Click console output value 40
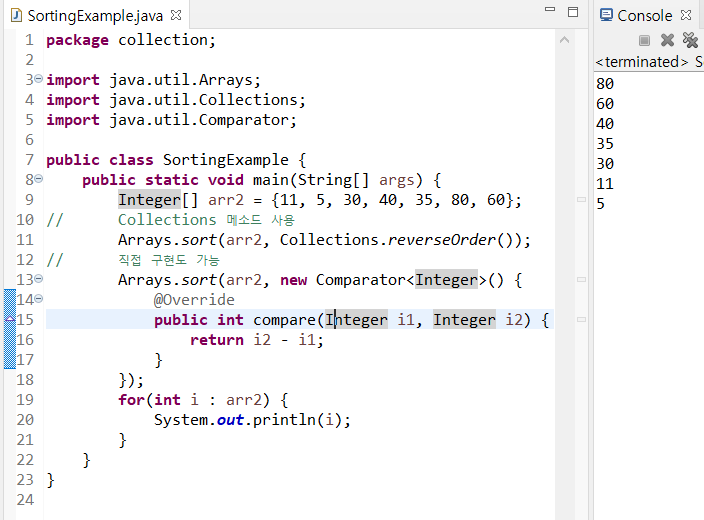 tap(605, 123)
